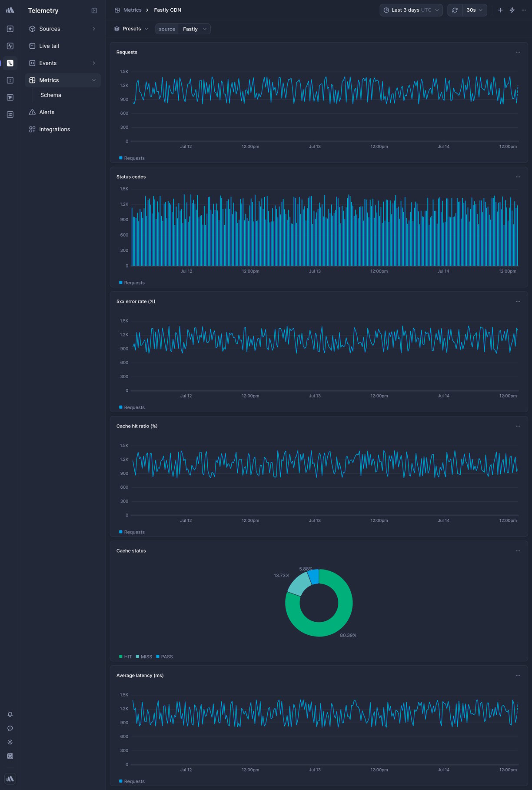Open the 5xx error rate chart options menu
532x790 pixels.
518,301
